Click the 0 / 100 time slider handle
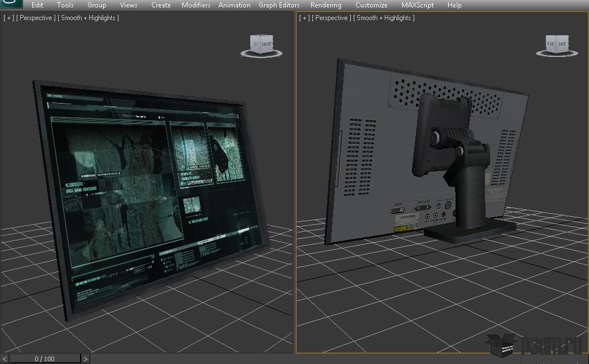Image resolution: width=589 pixels, height=364 pixels. click(x=44, y=359)
